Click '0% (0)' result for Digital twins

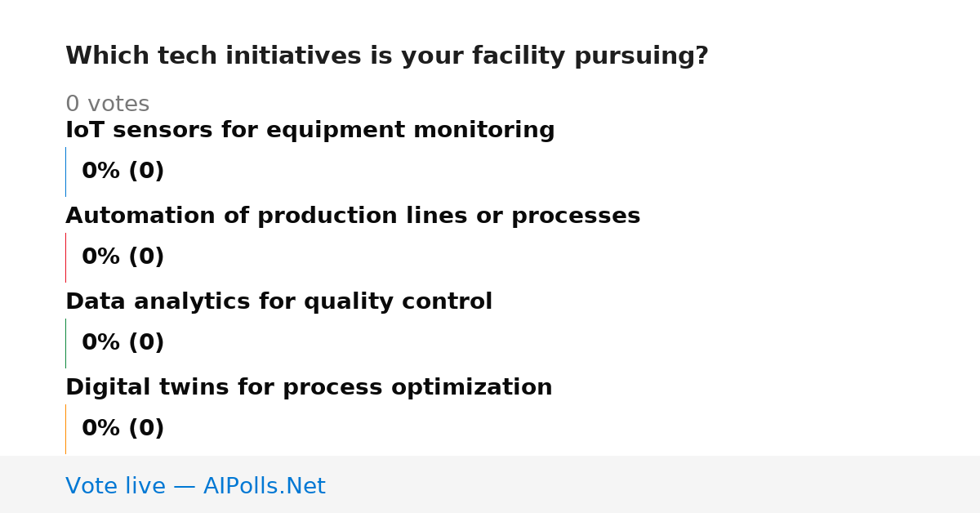(122, 429)
